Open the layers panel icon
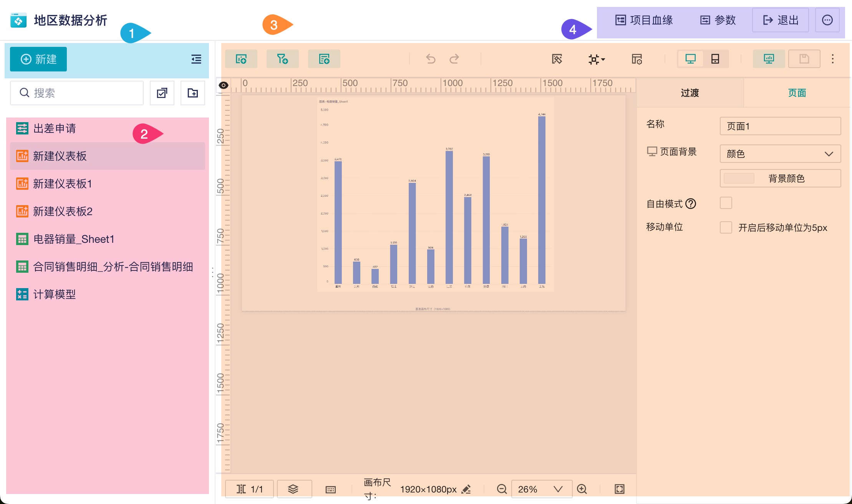 click(293, 489)
